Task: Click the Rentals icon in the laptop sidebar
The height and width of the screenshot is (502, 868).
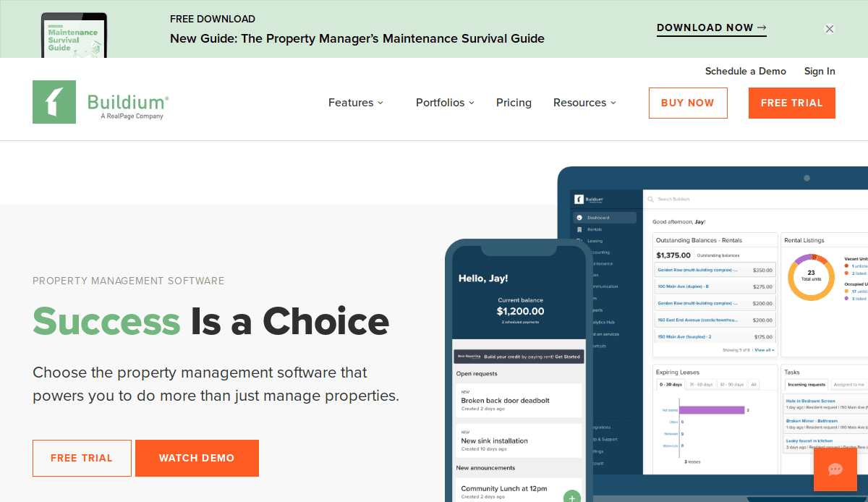Action: tap(579, 229)
